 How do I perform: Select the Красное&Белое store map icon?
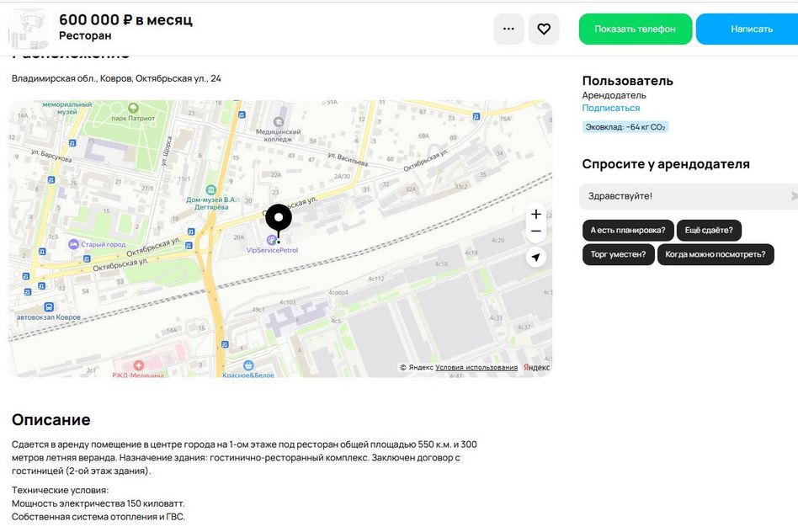(248, 365)
